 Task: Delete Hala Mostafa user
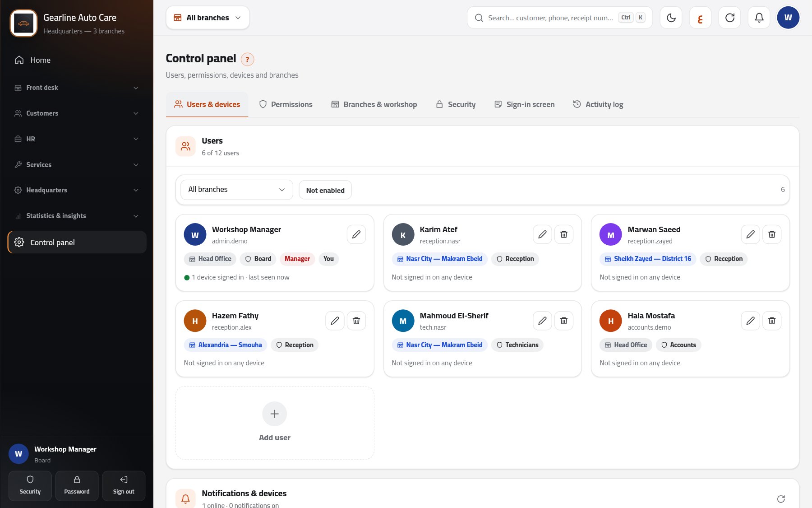click(x=772, y=321)
